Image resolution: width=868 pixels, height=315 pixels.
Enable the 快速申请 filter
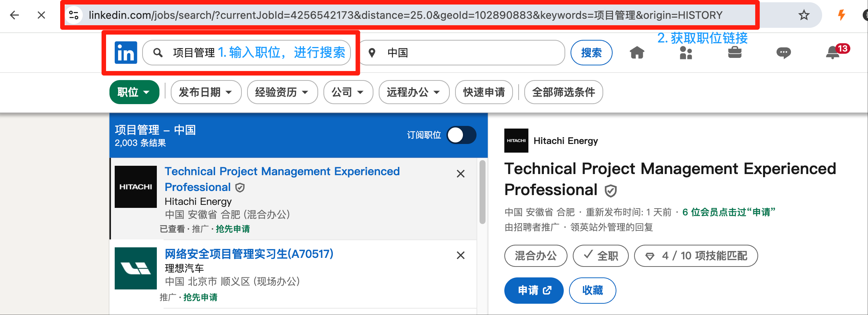[484, 92]
